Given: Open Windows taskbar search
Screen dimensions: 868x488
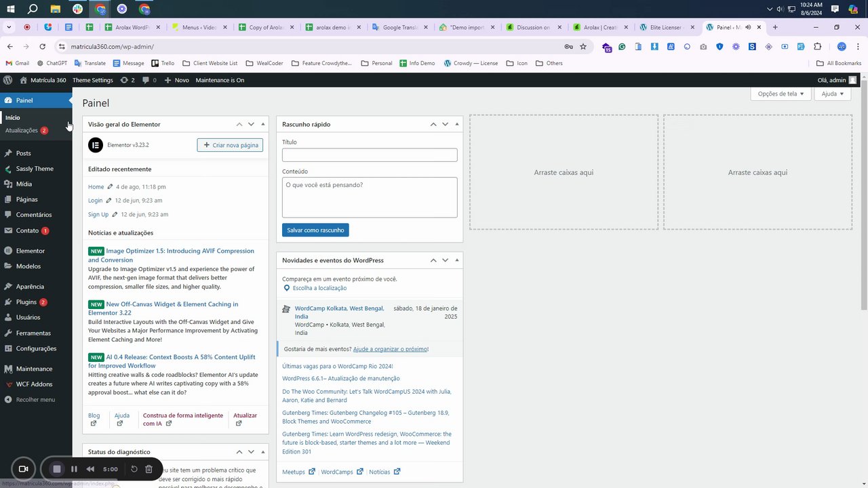Looking at the screenshot, I should 33,9.
